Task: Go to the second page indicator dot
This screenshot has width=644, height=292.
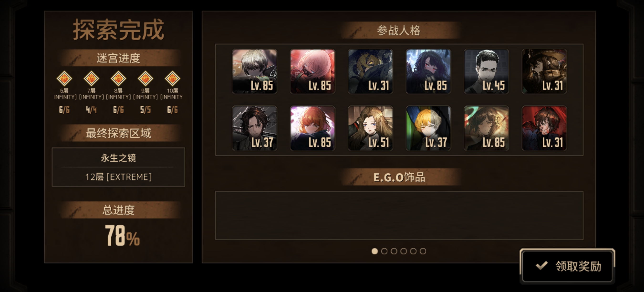Action: click(384, 251)
